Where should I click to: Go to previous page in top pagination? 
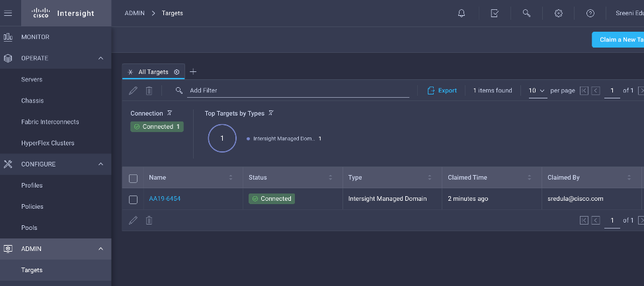pyautogui.click(x=596, y=90)
